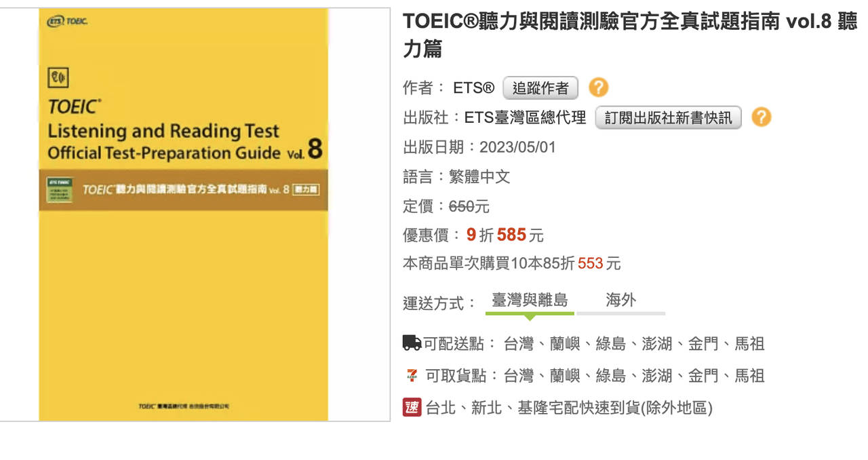Open the help icon next to 訂閱出版社新書快訊
Screen dimensions: 868x460
click(759, 117)
